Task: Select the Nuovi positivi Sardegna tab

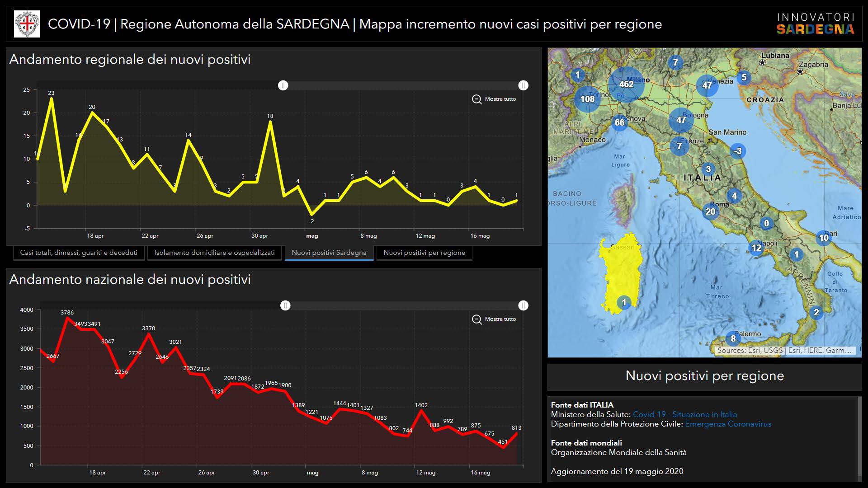Action: coord(329,253)
